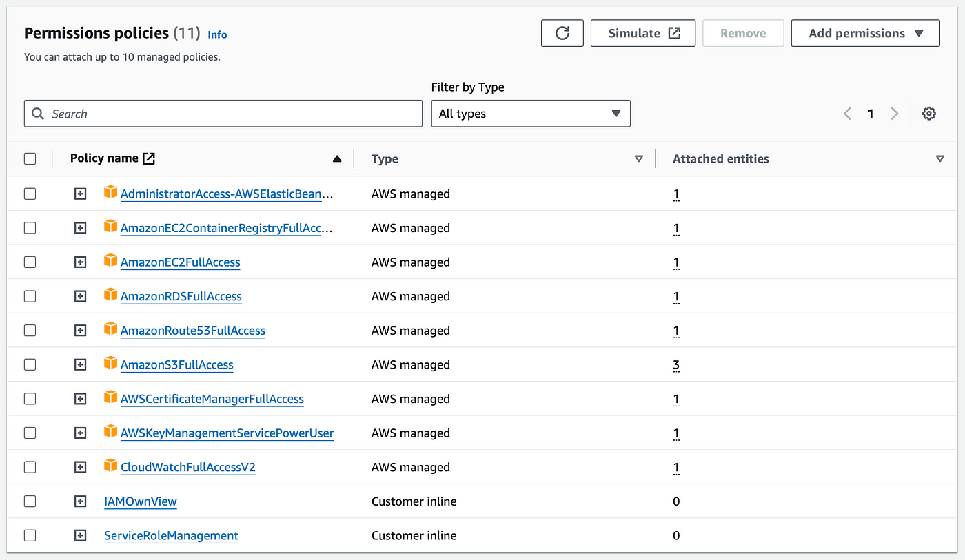Check the IAMOwnView policy row
This screenshot has height=560, width=965.
pos(30,501)
